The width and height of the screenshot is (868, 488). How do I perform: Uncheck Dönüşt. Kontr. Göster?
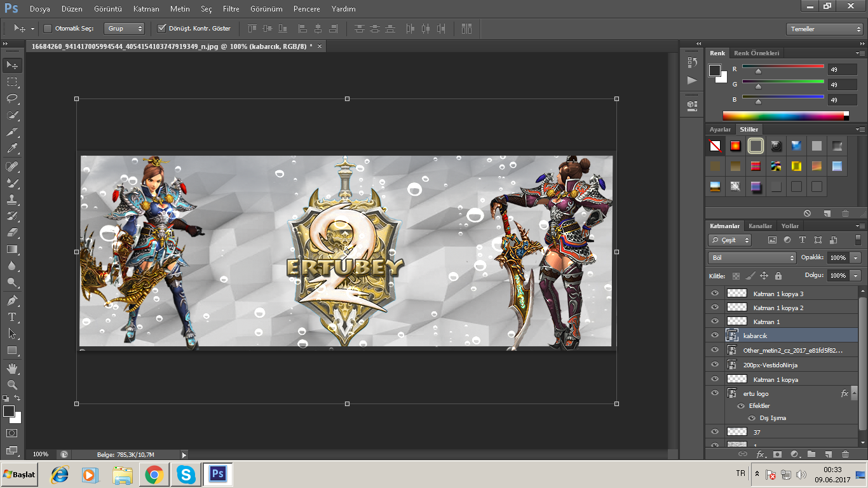pyautogui.click(x=162, y=29)
